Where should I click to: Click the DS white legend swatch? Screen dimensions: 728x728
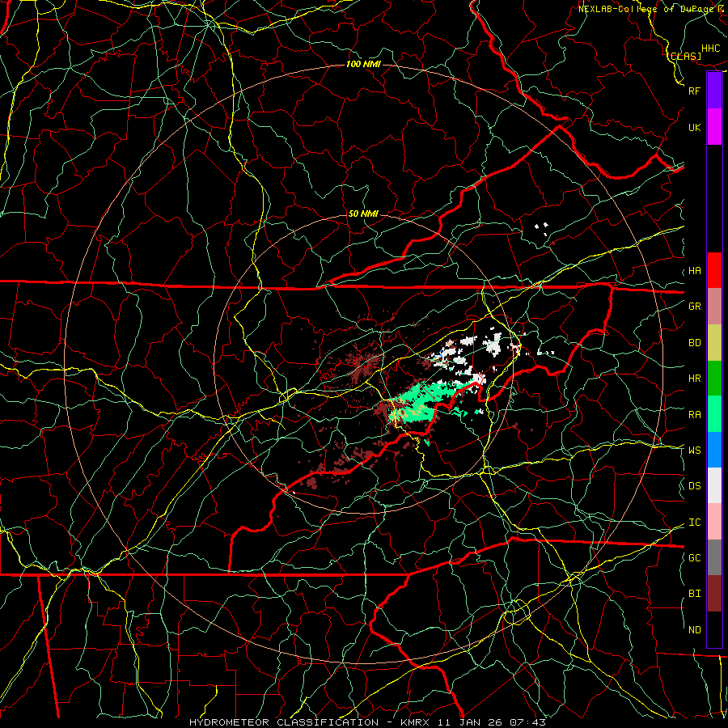[x=714, y=485]
